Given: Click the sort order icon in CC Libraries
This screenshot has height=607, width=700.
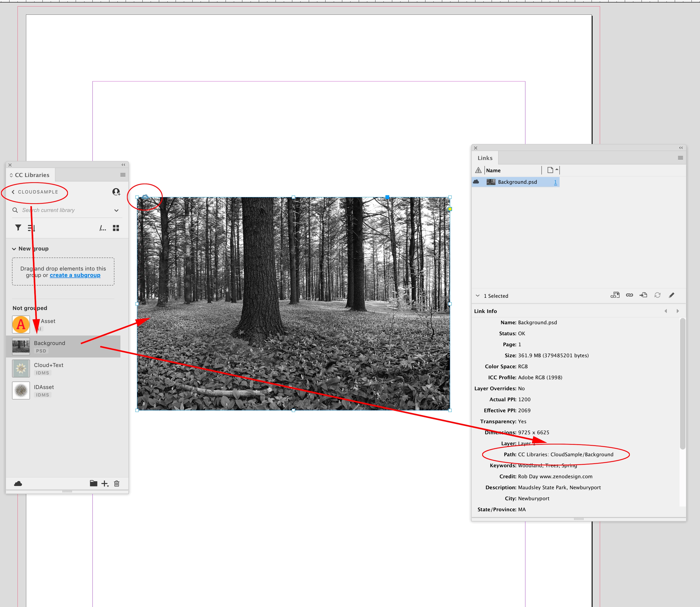Looking at the screenshot, I should pos(31,228).
